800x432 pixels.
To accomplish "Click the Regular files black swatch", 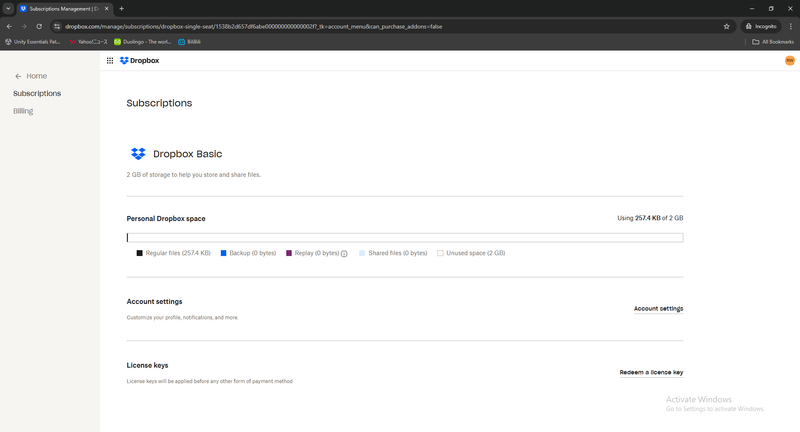I will point(139,253).
